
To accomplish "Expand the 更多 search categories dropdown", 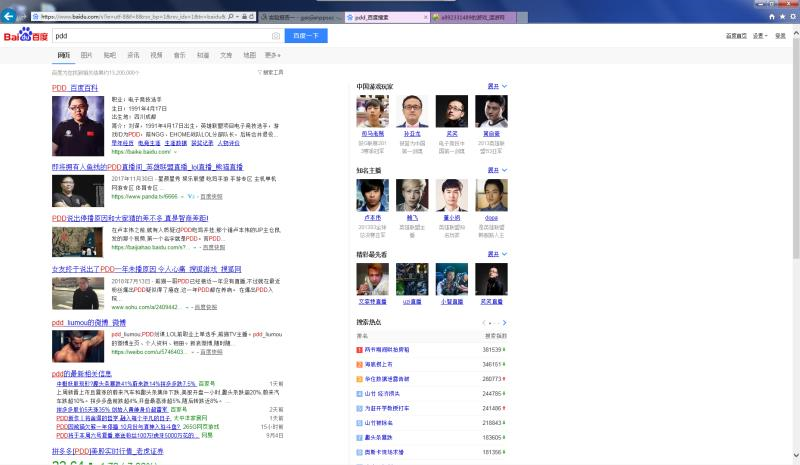I will tap(273, 55).
